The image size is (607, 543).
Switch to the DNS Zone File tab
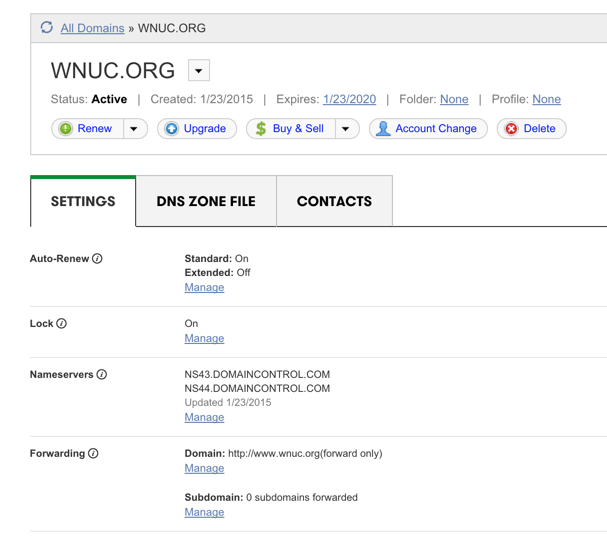206,201
